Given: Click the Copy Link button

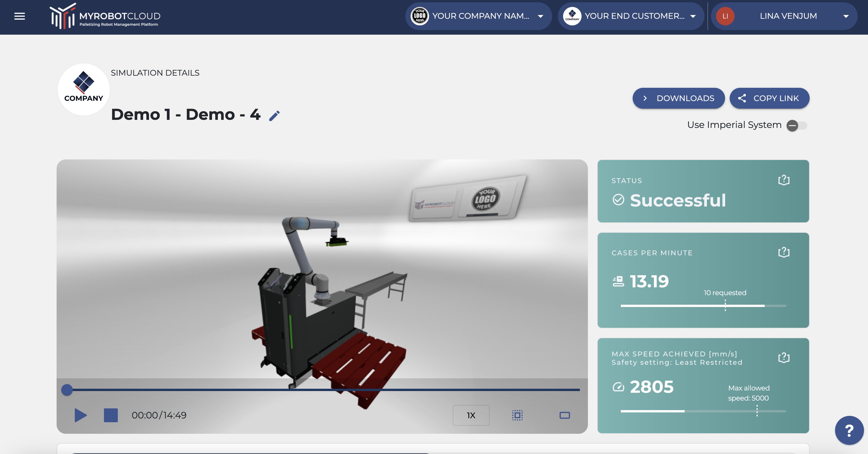Looking at the screenshot, I should (x=769, y=98).
